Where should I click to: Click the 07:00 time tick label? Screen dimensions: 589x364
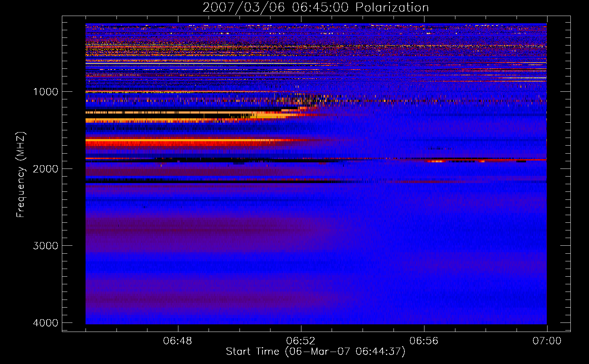tap(547, 341)
